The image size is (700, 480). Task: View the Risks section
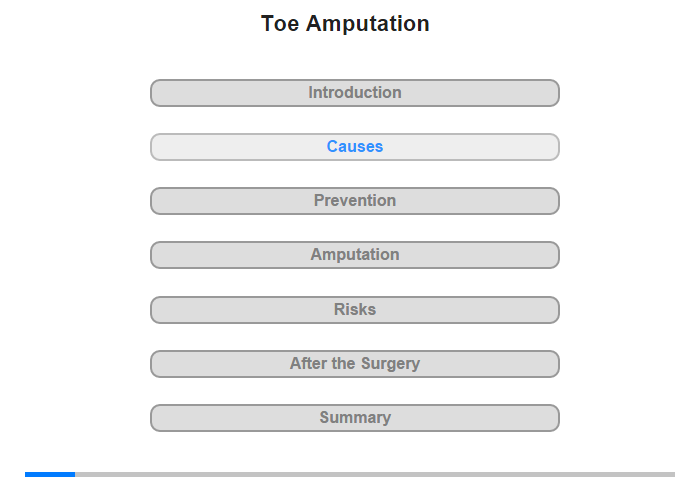(x=355, y=310)
